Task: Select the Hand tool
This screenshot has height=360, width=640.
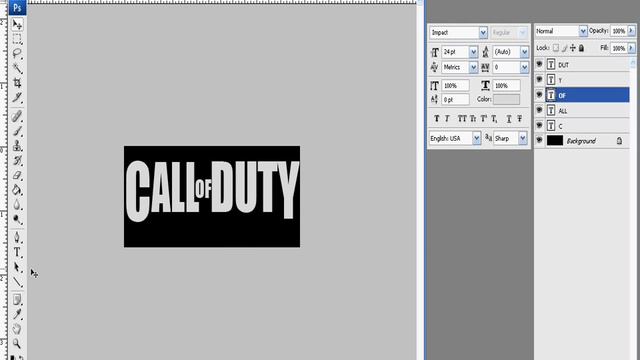Action: click(x=17, y=329)
